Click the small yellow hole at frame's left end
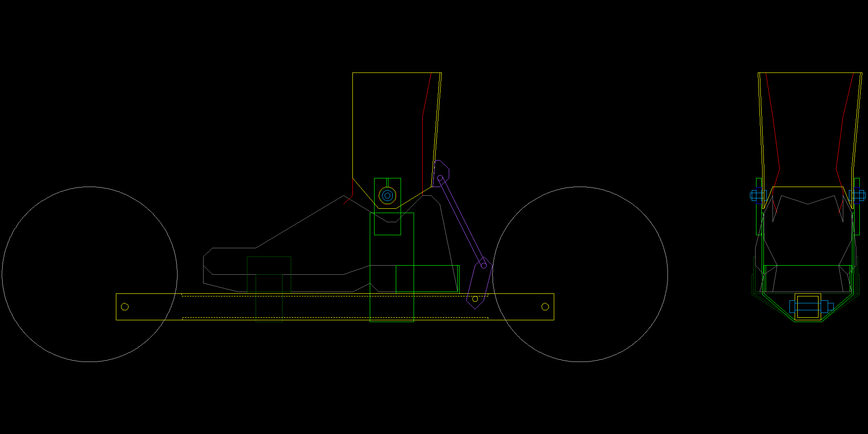Image resolution: width=868 pixels, height=434 pixels. [x=125, y=307]
